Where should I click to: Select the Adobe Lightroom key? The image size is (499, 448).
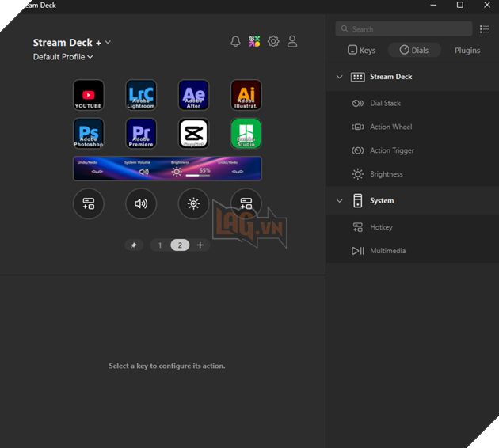point(141,95)
